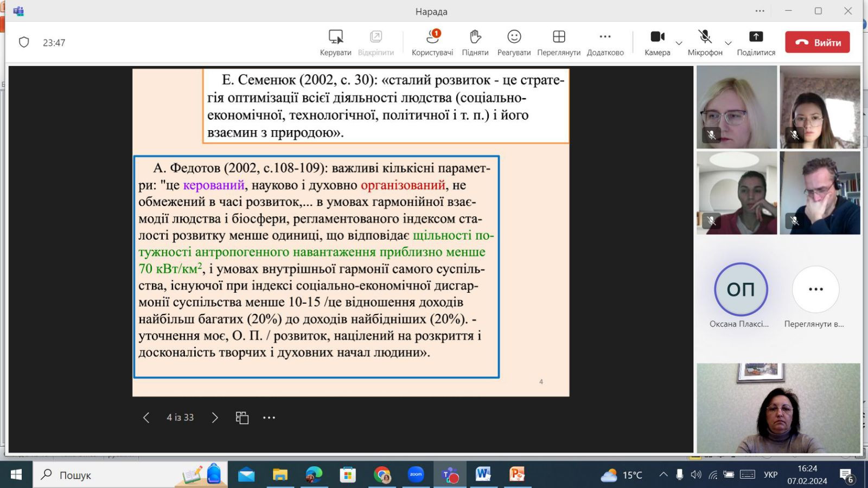
Task: Select Оксана Плаксій ОП avatar
Action: click(x=741, y=290)
